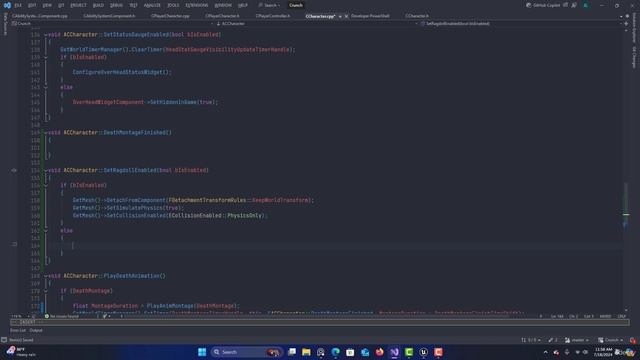Open the Tools menu
This screenshot has height=360, width=640.
[173, 5]
